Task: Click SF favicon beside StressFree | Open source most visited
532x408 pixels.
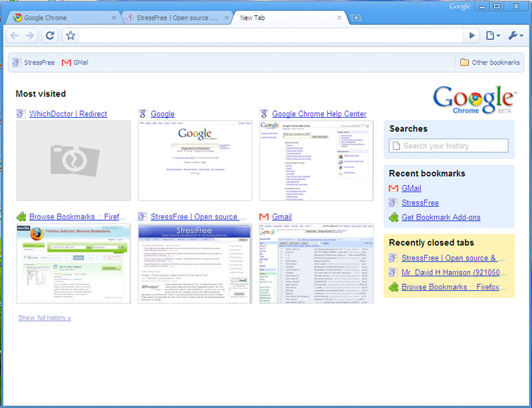Action: pyautogui.click(x=142, y=217)
